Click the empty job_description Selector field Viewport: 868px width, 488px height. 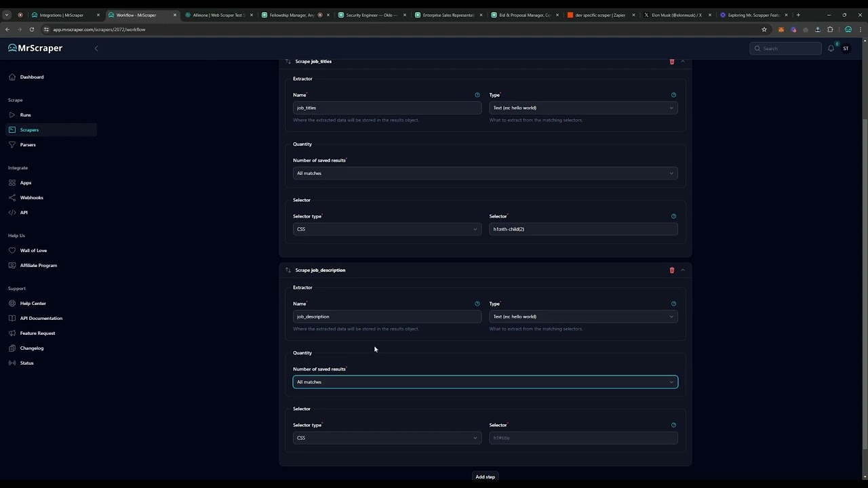(x=583, y=438)
